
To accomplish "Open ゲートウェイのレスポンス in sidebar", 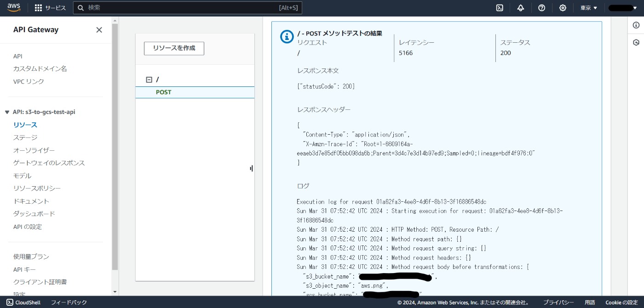I will 49,163.
